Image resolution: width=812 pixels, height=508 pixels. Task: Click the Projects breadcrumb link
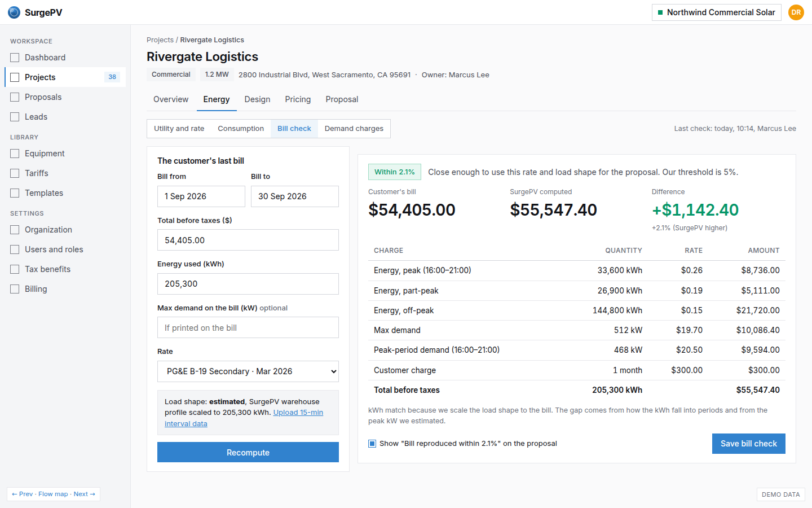tap(160, 40)
